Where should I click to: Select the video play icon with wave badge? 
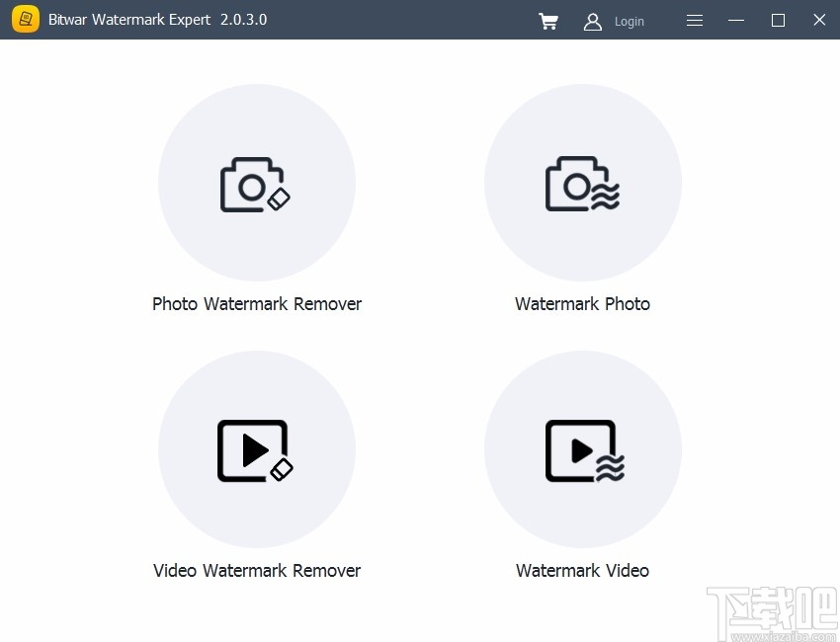coord(583,450)
